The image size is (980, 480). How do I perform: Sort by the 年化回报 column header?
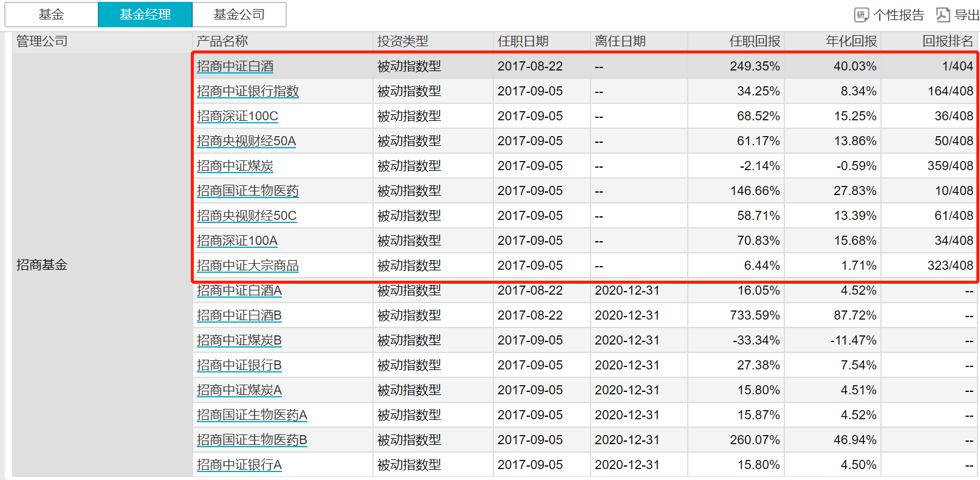851,41
